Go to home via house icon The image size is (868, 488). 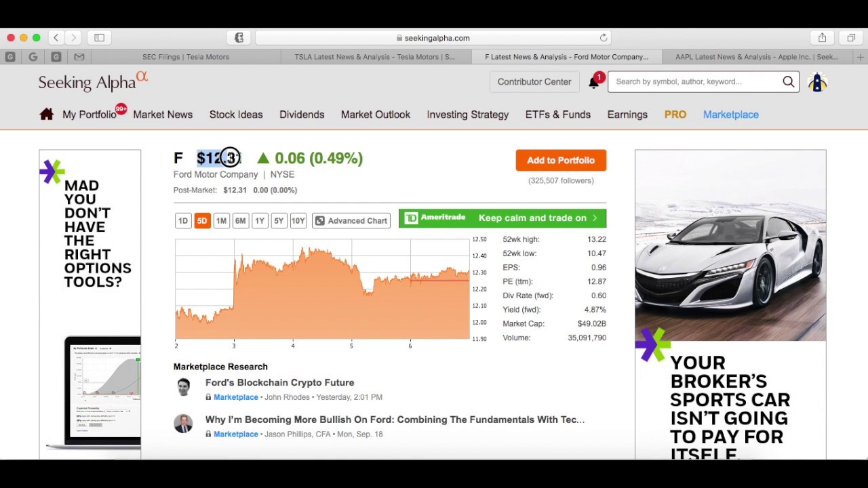pos(46,115)
